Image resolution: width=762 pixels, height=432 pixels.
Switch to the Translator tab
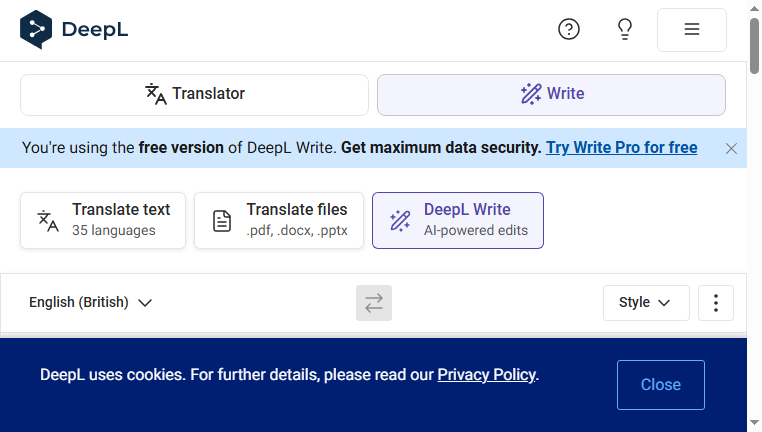pos(194,95)
